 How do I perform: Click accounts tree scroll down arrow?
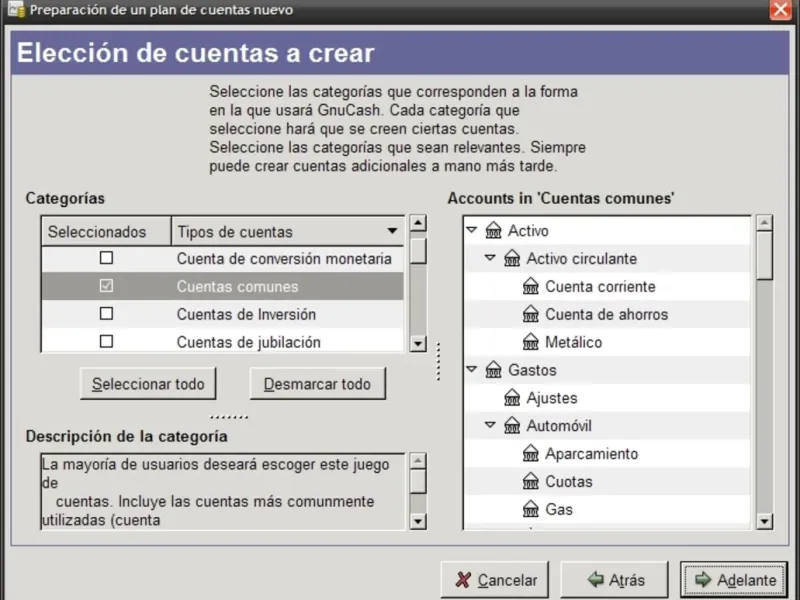(x=764, y=521)
